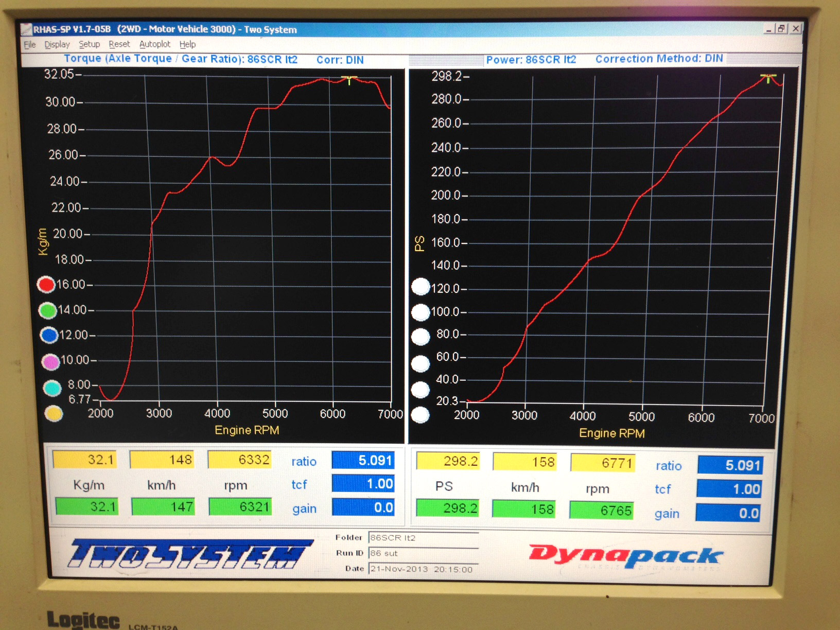Click yellow rpm value 6332

pyautogui.click(x=240, y=460)
